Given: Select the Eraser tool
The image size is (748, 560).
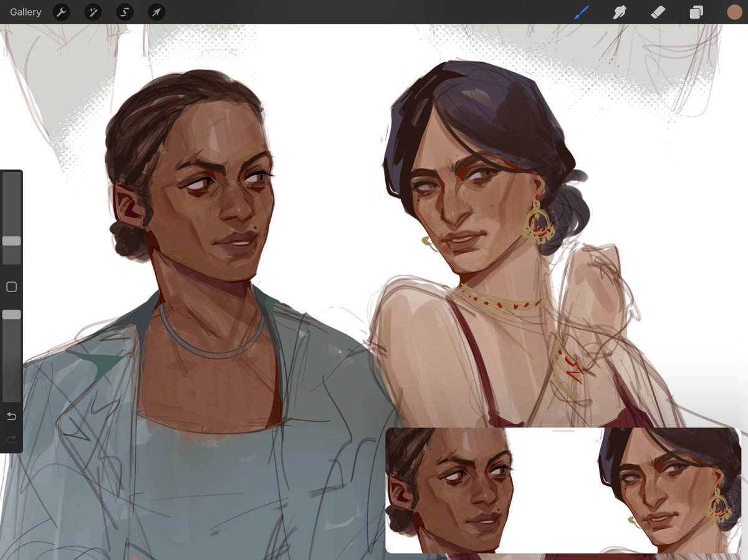Looking at the screenshot, I should point(658,12).
